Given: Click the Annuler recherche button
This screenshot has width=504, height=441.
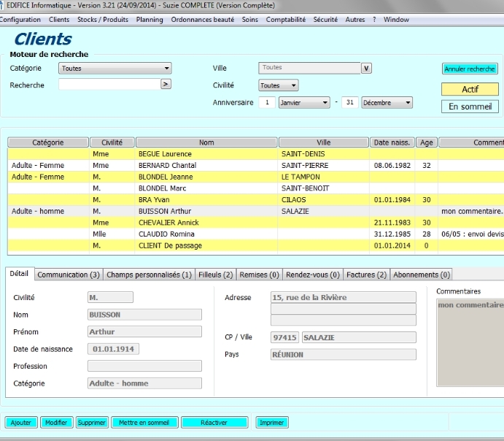Looking at the screenshot, I should [x=470, y=69].
